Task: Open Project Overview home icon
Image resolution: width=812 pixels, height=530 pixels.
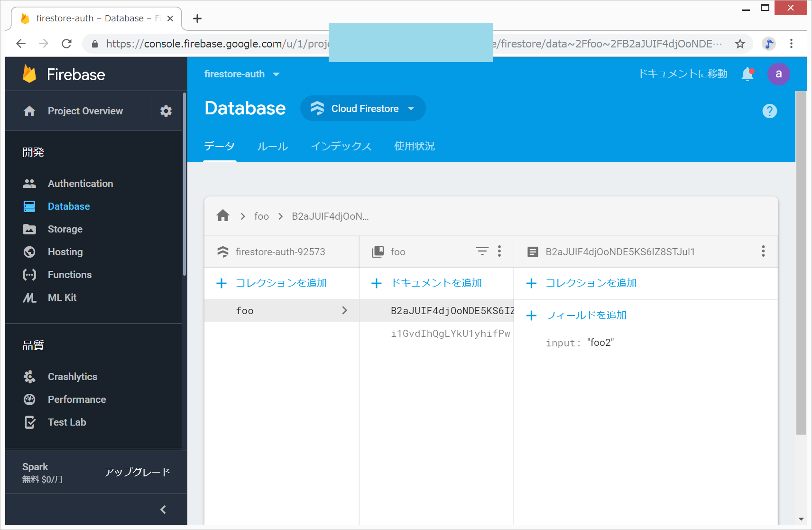Action: (29, 111)
